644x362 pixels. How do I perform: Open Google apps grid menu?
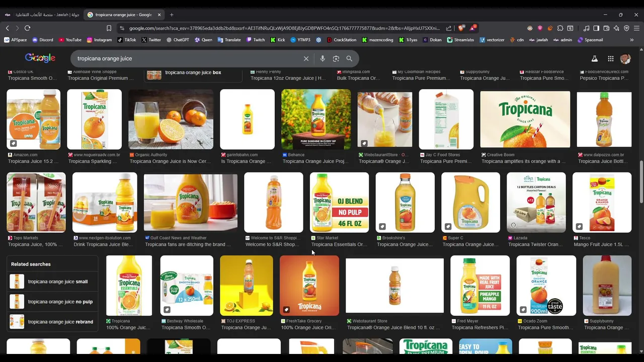610,59
